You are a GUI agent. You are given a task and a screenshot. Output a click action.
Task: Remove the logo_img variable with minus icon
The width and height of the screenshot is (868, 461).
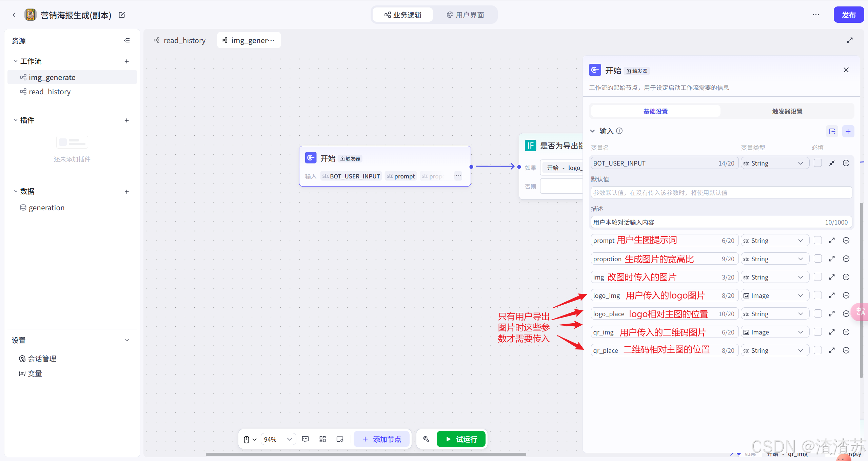point(846,295)
